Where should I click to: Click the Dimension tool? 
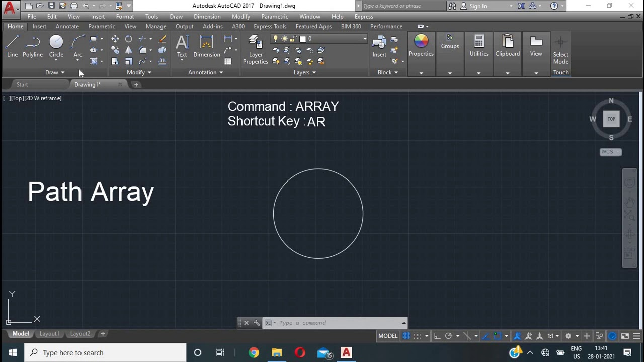point(207,46)
